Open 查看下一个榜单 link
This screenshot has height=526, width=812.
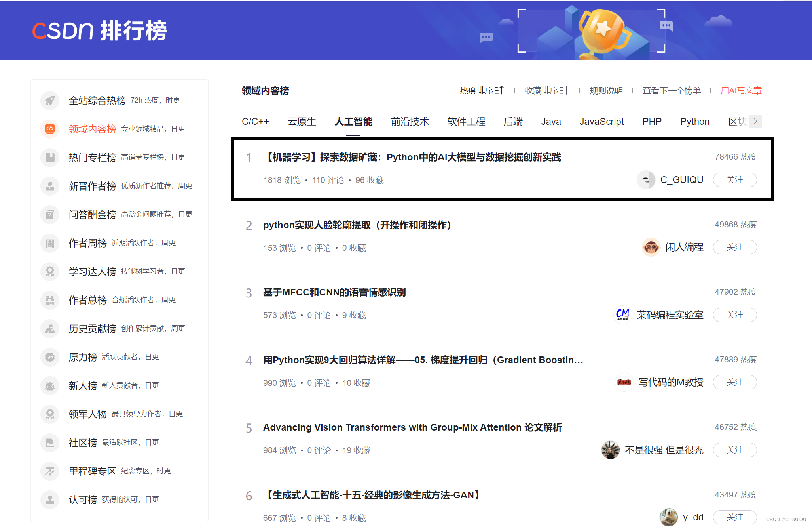(671, 91)
